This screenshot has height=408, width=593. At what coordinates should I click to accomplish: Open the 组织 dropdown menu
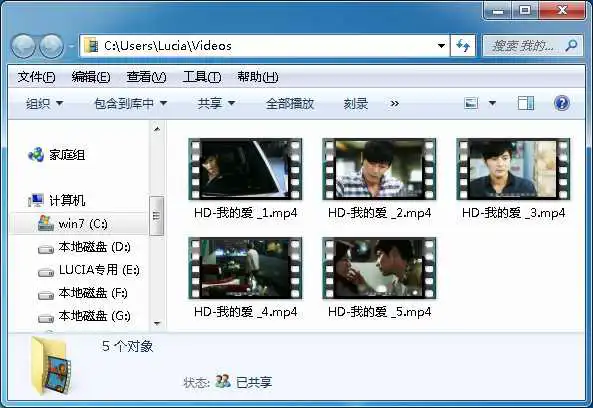click(x=44, y=103)
